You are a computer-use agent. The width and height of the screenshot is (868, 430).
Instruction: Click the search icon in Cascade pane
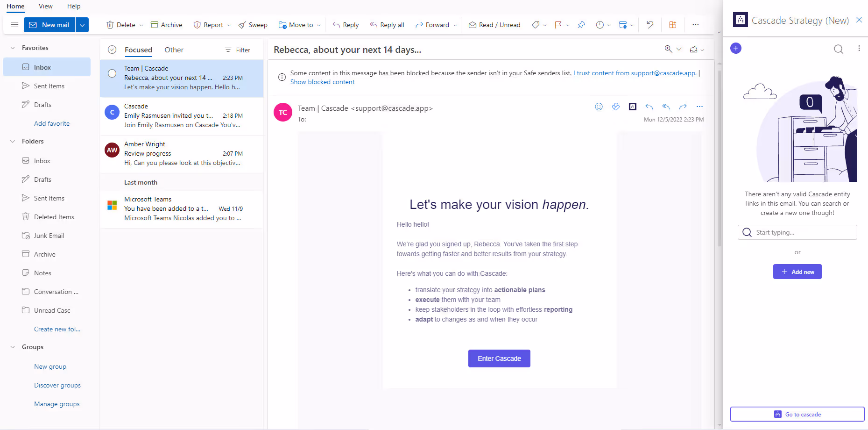click(839, 49)
